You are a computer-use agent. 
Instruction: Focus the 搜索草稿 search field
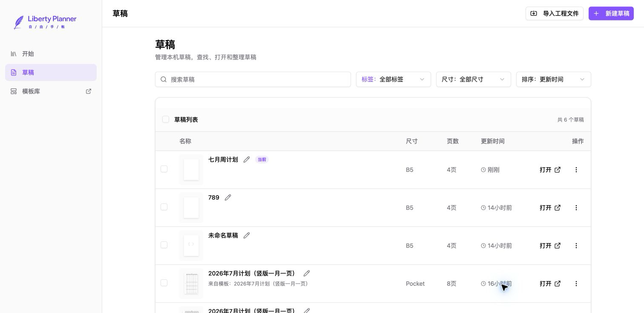253,79
